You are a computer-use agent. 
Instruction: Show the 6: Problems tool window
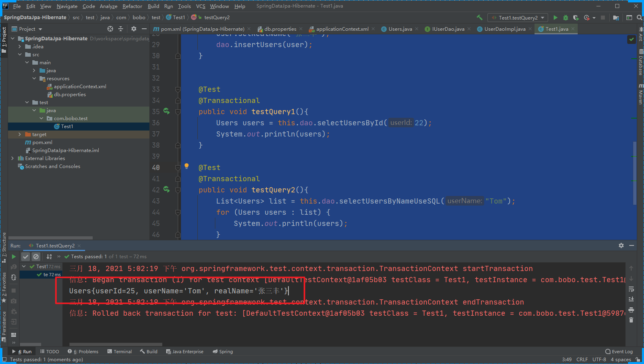(83, 352)
